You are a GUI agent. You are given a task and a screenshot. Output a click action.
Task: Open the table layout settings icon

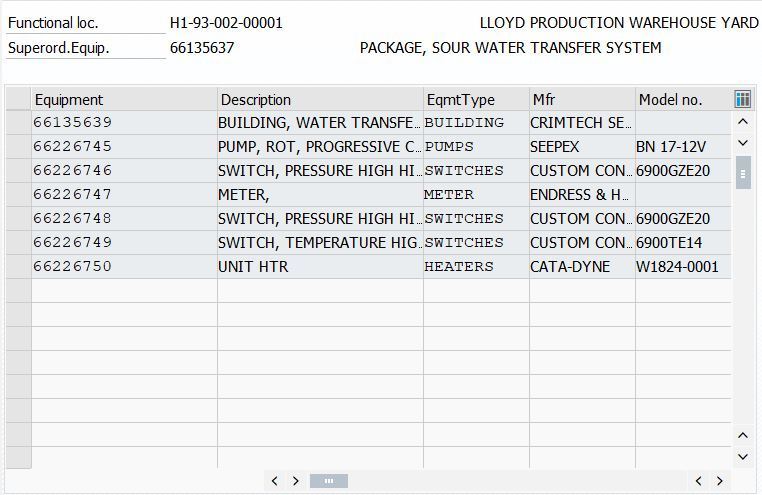[742, 99]
